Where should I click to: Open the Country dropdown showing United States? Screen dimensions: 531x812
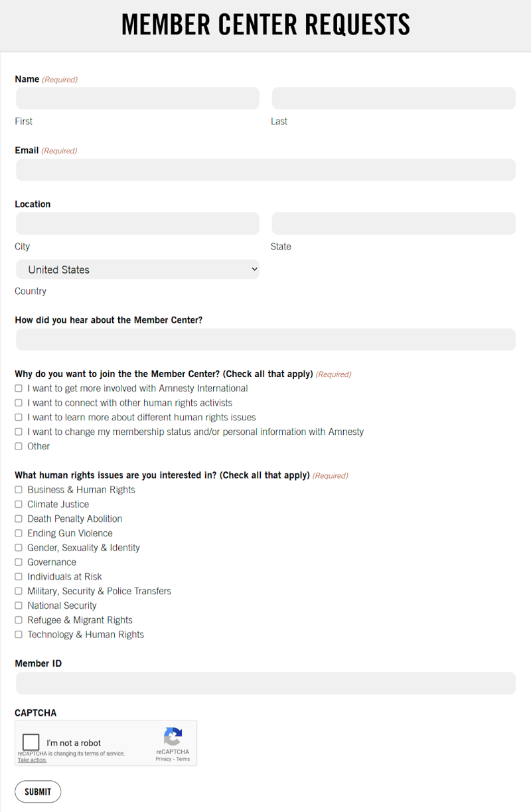(x=137, y=269)
